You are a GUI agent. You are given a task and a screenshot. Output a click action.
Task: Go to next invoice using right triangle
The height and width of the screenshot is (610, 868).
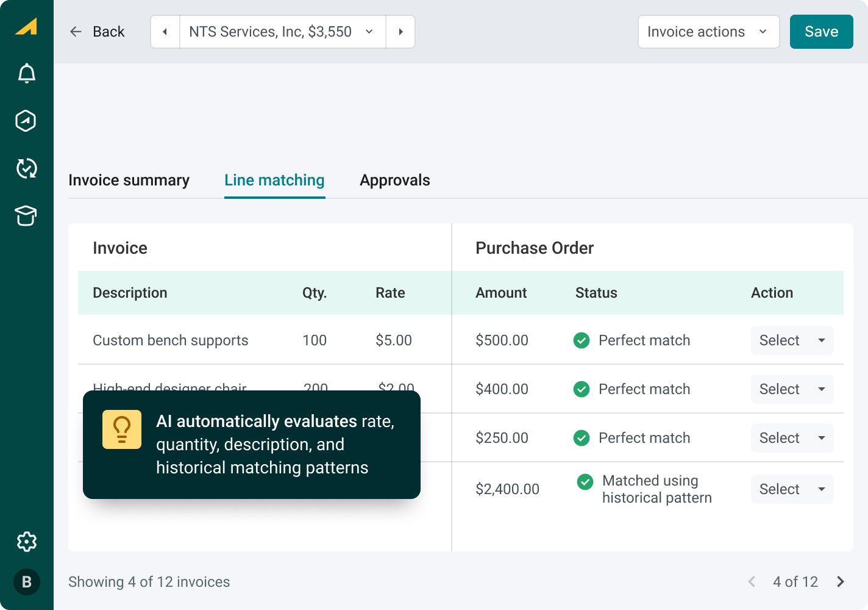click(x=400, y=32)
